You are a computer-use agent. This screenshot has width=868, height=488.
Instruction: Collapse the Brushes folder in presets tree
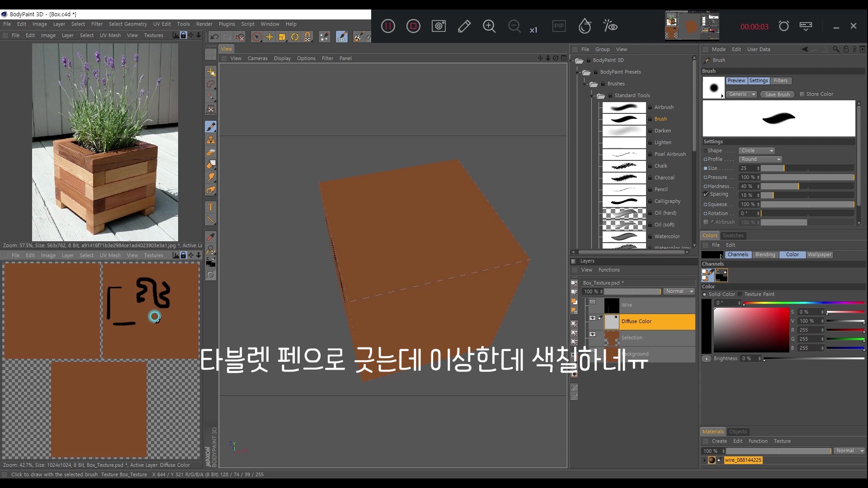click(585, 84)
